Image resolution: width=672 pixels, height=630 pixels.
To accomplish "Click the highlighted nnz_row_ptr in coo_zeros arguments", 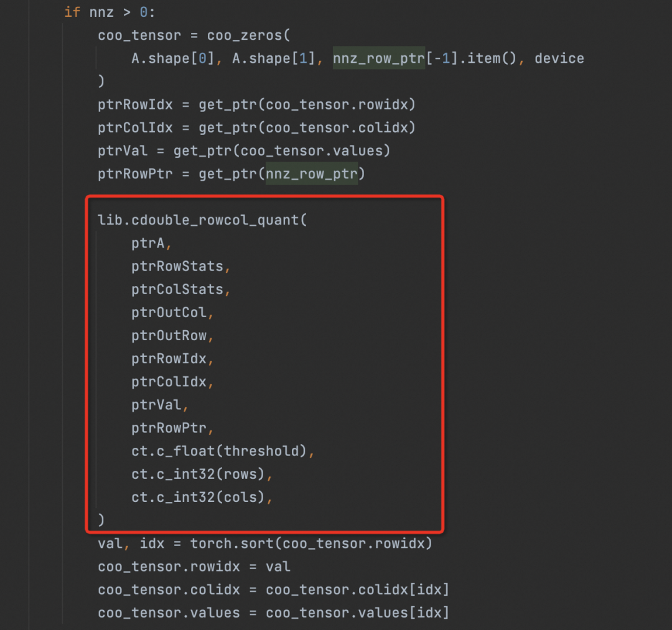I will (378, 58).
